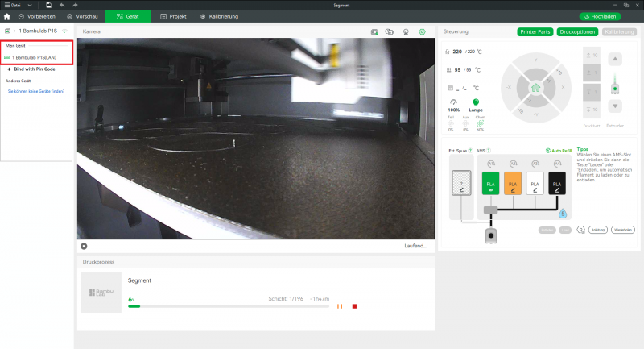Click the SD card icon above camera
The width and height of the screenshot is (644, 349).
(x=374, y=31)
